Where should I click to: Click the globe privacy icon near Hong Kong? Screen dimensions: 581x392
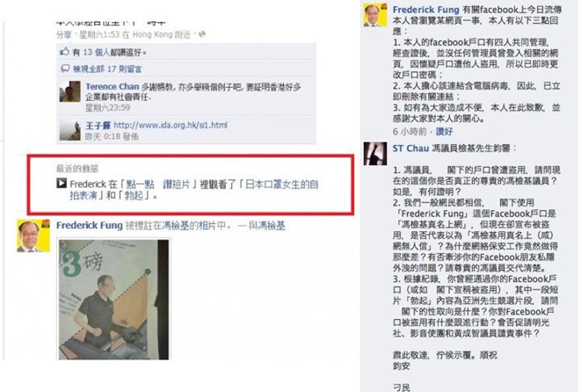pos(202,34)
